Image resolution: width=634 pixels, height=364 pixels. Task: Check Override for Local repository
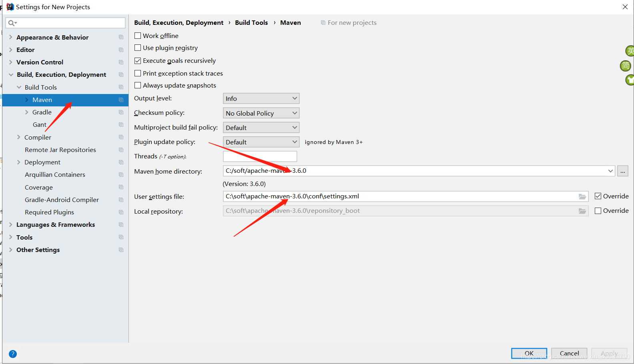point(598,210)
